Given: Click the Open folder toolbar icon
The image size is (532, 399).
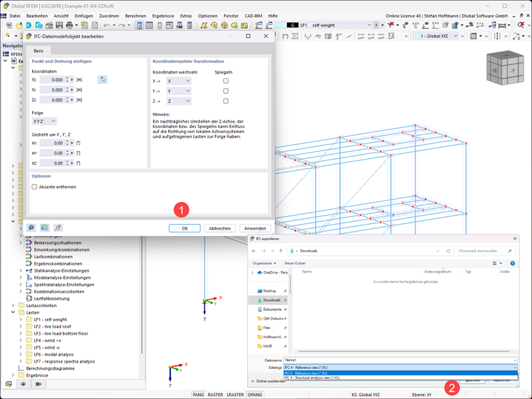Looking at the screenshot, I should (19, 25).
